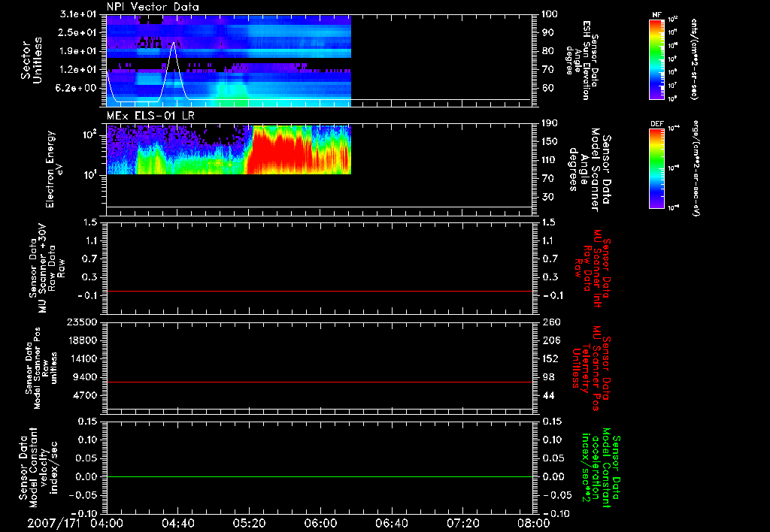Click the 80 degree Sun elevation tick
The width and height of the screenshot is (770, 532).
coord(548,51)
